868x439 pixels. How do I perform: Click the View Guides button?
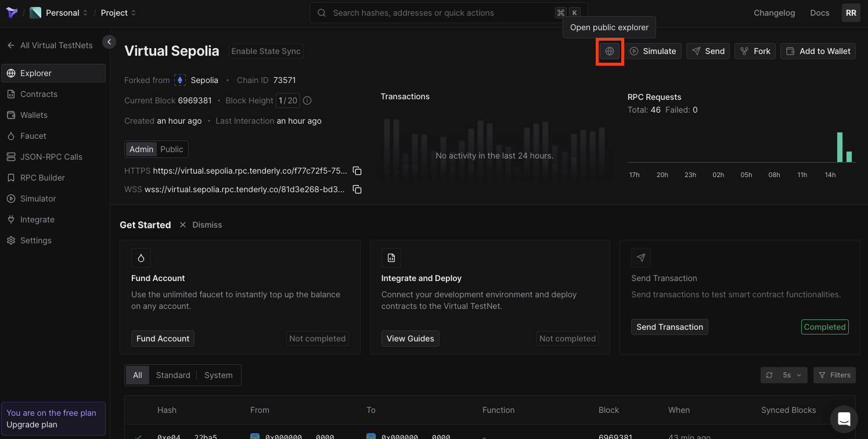(x=410, y=339)
